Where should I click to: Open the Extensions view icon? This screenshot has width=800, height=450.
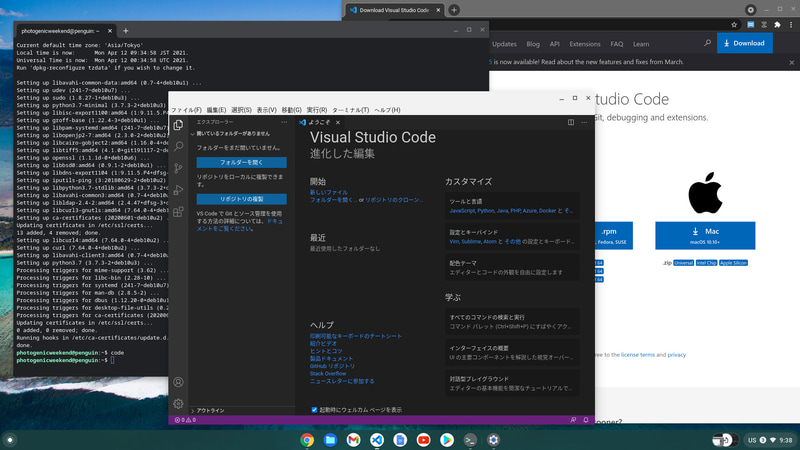[178, 212]
